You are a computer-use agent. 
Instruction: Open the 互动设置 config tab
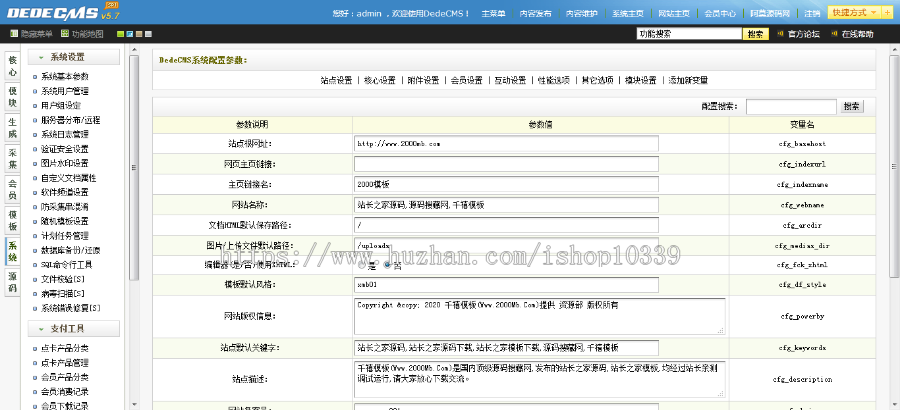tap(510, 80)
